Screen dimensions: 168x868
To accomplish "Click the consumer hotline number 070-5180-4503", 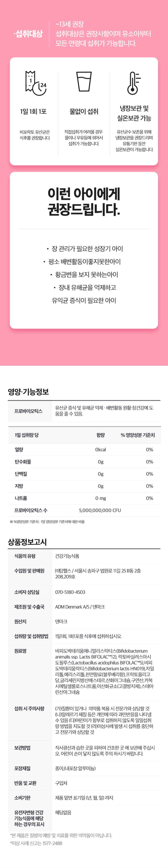I will pyautogui.click(x=70, y=592).
